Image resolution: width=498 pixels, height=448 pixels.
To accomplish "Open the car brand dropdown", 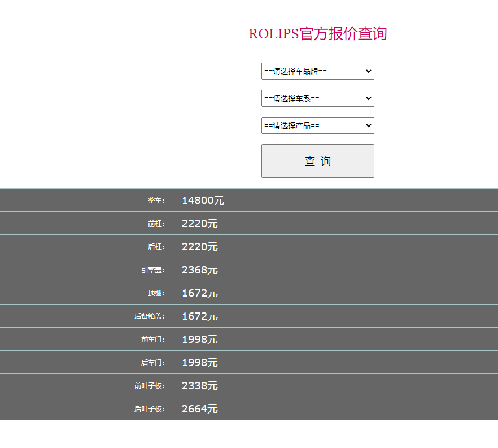I will click(x=317, y=71).
